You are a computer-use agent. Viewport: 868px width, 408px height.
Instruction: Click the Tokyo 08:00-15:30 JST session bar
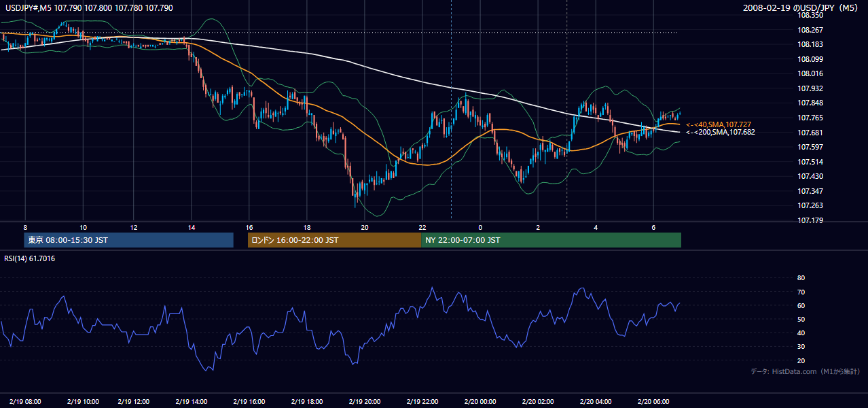click(x=128, y=240)
